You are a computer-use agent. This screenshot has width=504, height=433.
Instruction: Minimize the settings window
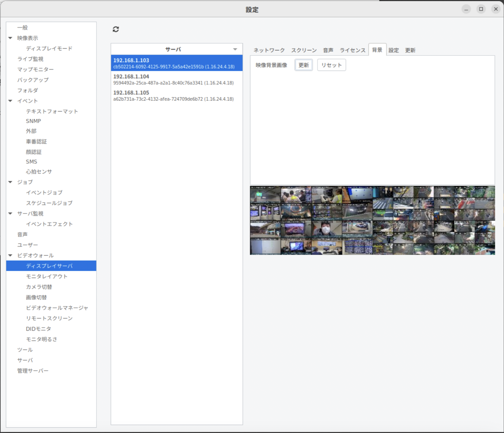pyautogui.click(x=466, y=9)
